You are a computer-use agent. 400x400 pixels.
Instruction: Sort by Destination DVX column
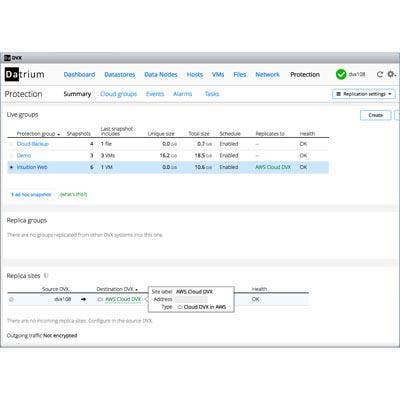pyautogui.click(x=117, y=289)
